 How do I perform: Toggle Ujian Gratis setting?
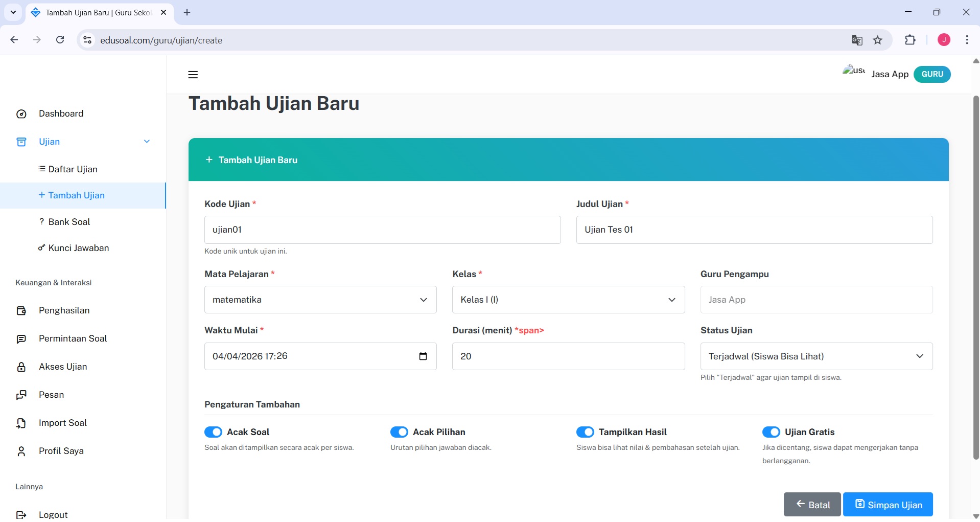[772, 432]
